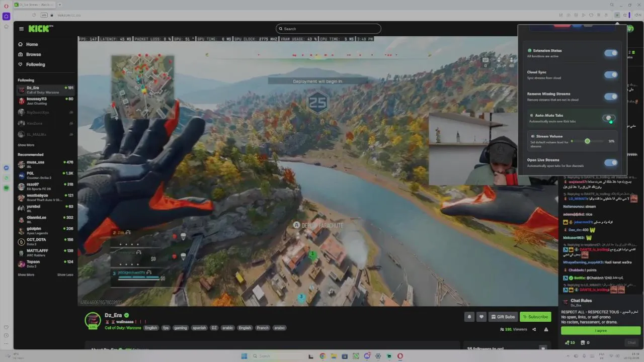Open Opera sidebar Messenger icon
644x362 pixels.
[6, 168]
